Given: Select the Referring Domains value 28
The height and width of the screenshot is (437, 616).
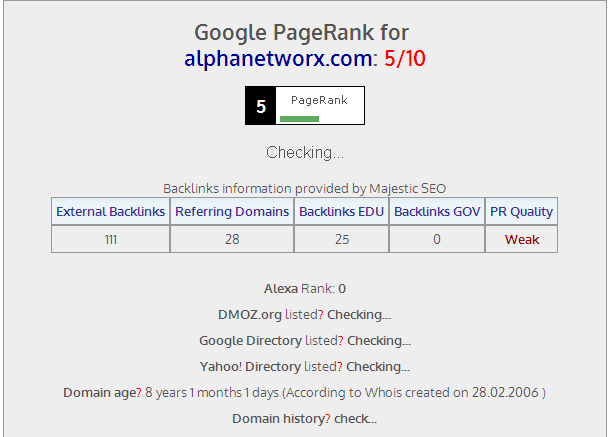Looking at the screenshot, I should [x=232, y=239].
